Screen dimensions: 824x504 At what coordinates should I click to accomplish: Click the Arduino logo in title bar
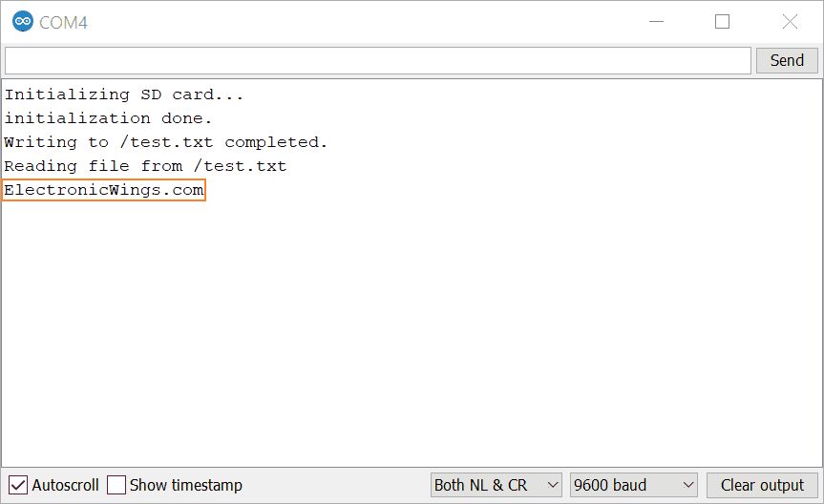coord(22,22)
